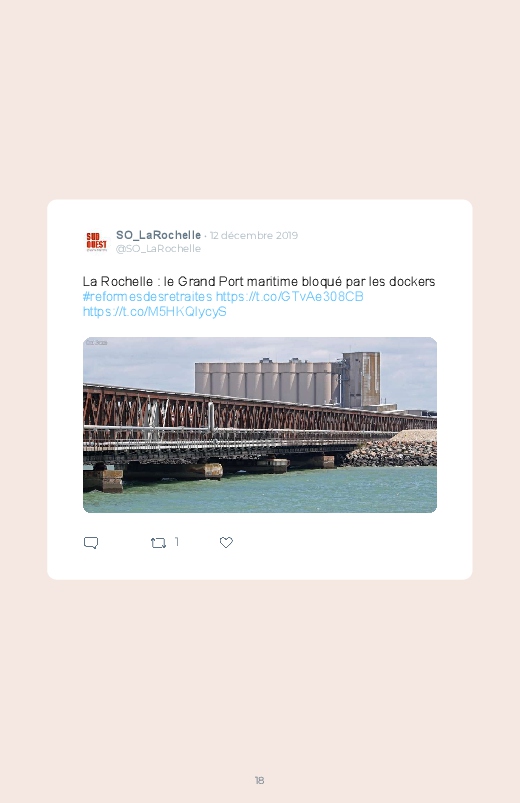Click the photo credit watermark in the image
This screenshot has height=803, width=520.
tap(96, 343)
